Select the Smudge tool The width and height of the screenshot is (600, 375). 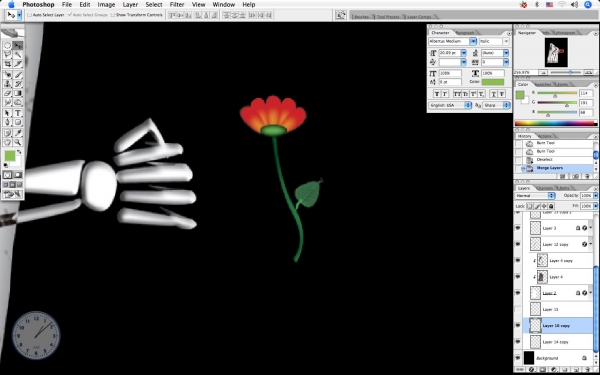coord(7,102)
